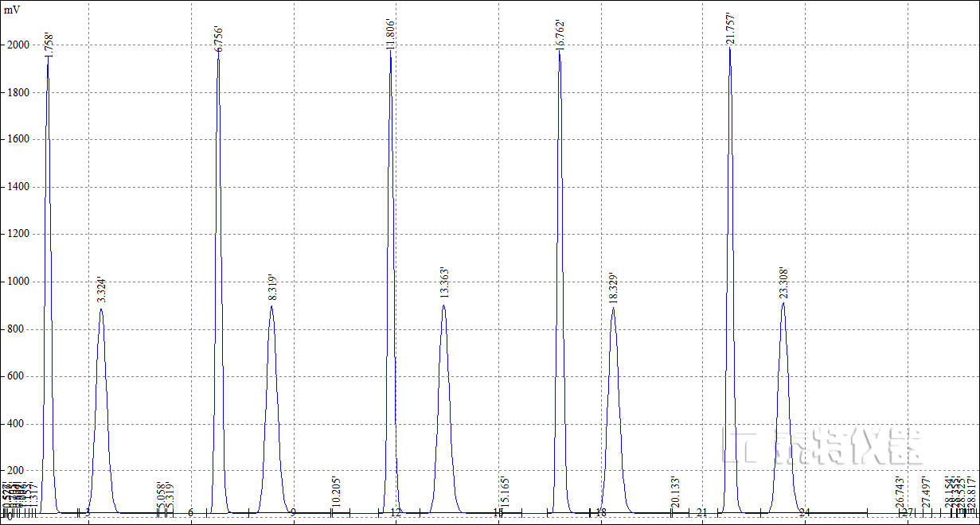Click the 6.756' peak retention label
Viewport: 980px width, 525px height.
pos(219,39)
